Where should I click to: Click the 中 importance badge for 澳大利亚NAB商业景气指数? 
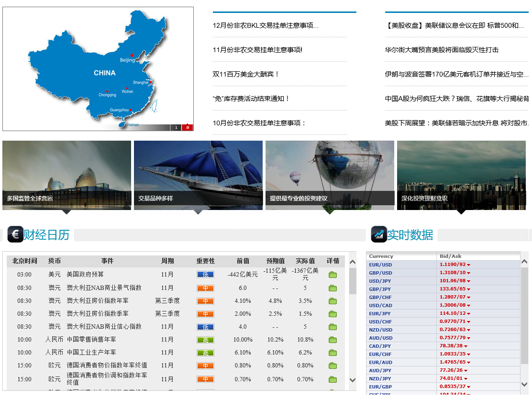[x=205, y=288]
